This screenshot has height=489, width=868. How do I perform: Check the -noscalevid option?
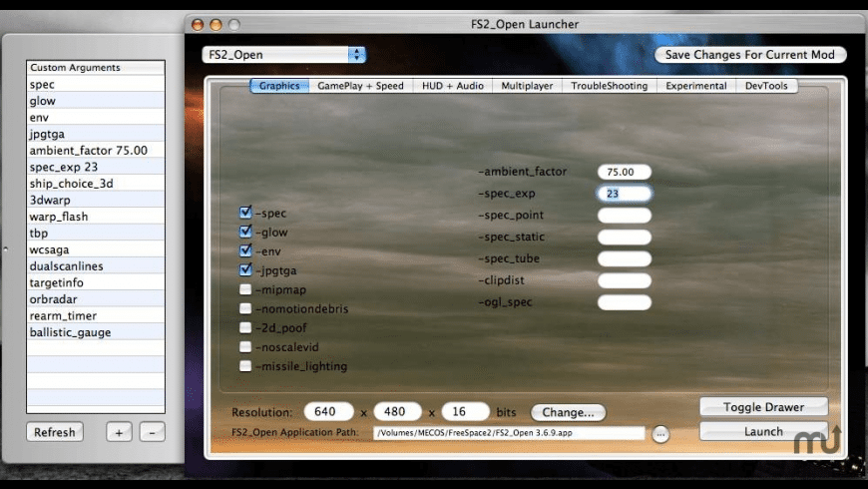click(245, 347)
